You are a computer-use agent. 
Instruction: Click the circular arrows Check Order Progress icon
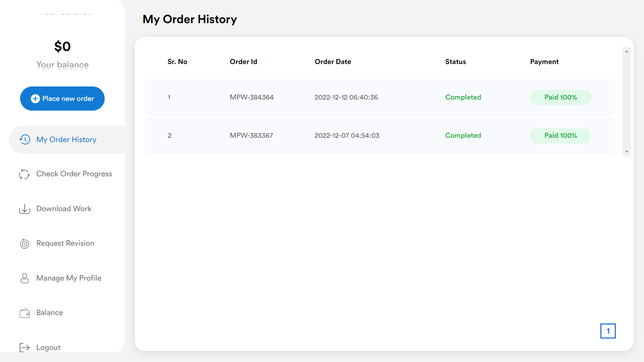[24, 174]
